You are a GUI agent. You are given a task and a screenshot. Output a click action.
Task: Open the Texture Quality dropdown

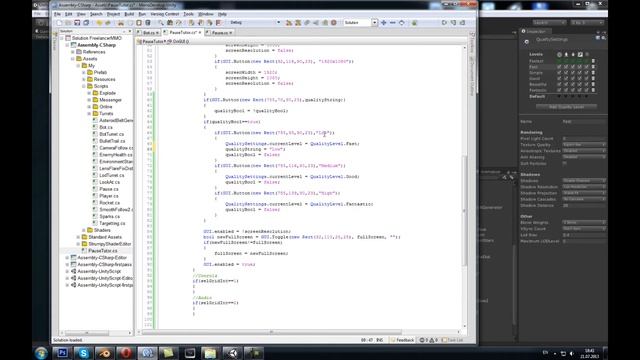[584, 145]
